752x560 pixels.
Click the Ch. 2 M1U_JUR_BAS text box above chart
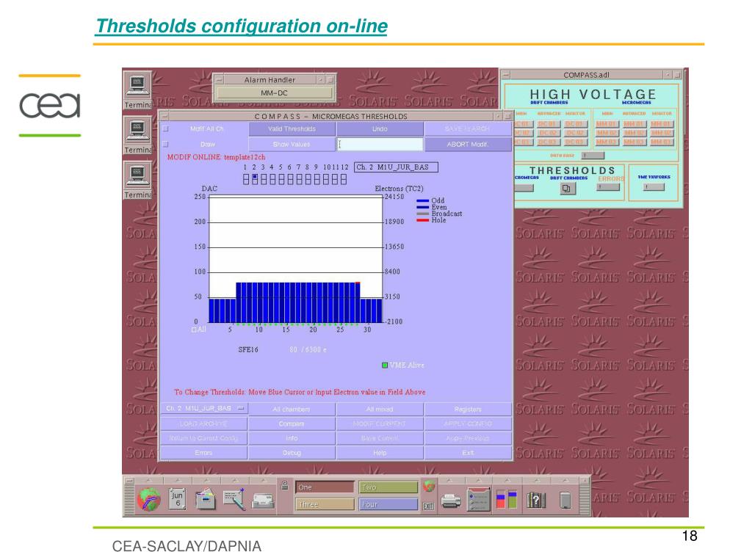pyautogui.click(x=396, y=167)
